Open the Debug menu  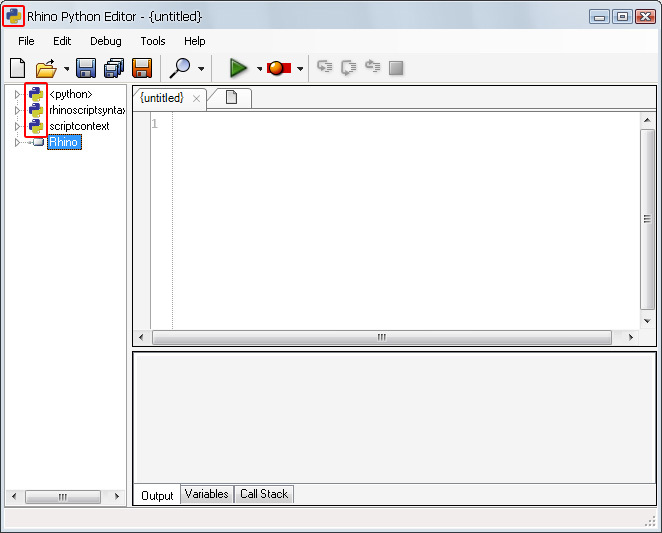[x=106, y=41]
